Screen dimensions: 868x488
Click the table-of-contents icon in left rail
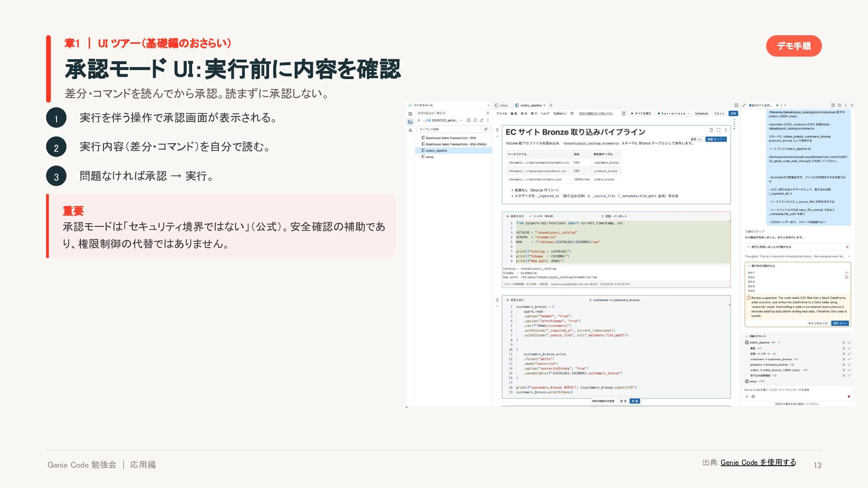click(410, 114)
